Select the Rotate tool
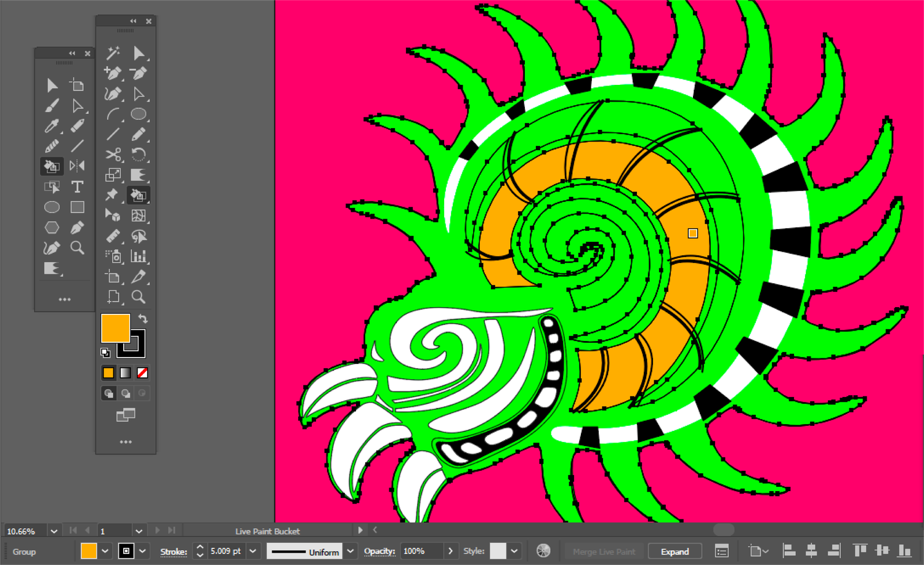Viewport: 924px width, 565px height. pos(139,154)
